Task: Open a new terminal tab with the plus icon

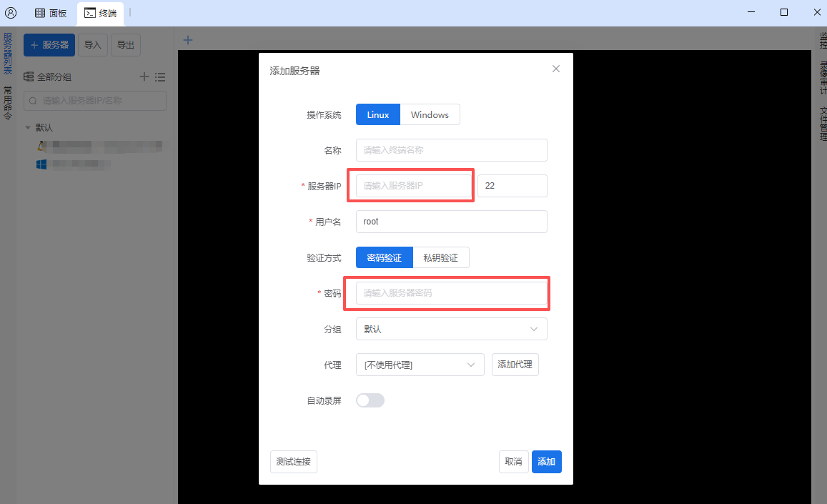Action: tap(187, 40)
